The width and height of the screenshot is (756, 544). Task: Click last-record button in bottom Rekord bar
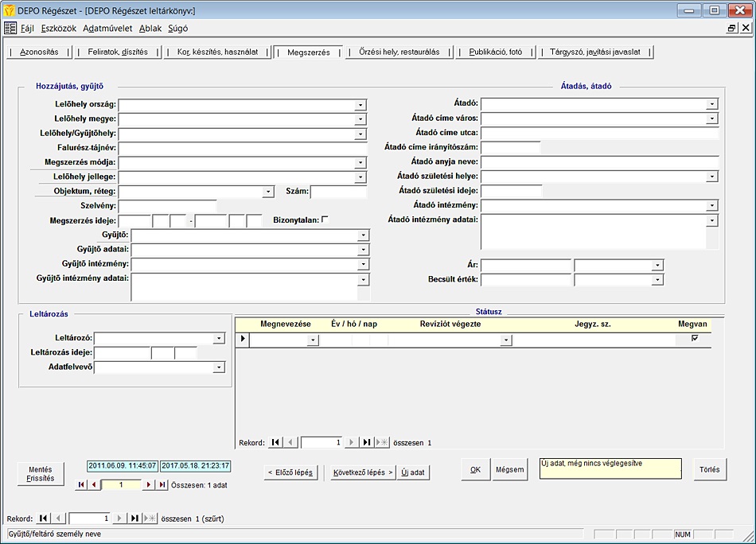point(134,519)
